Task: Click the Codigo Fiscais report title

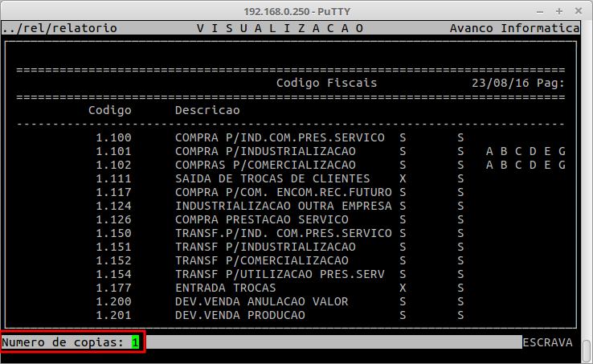Action: coord(326,83)
